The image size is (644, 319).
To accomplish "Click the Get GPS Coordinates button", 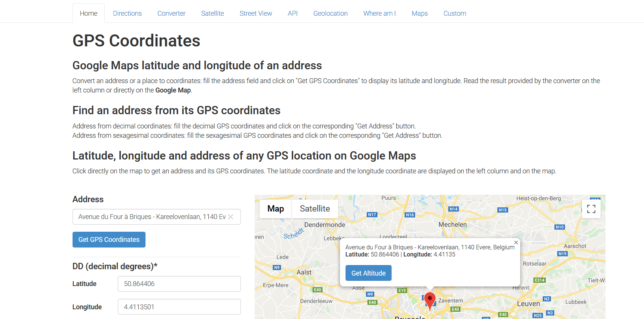I will (109, 240).
